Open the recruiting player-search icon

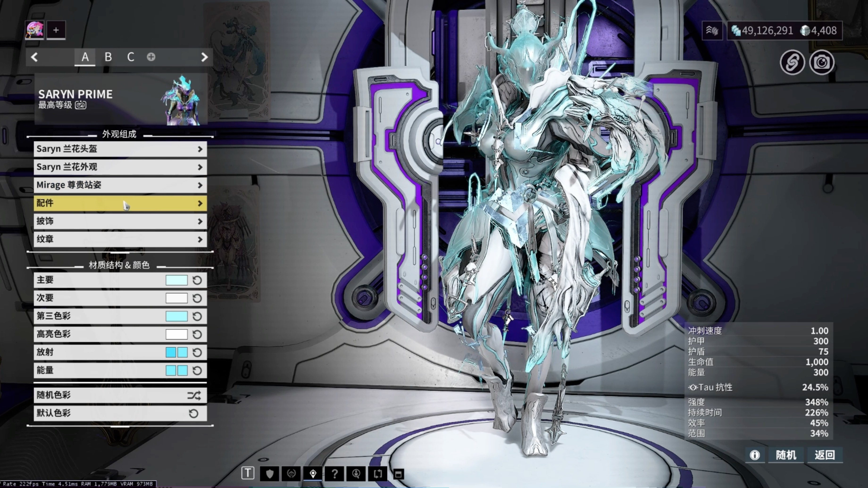pyautogui.click(x=356, y=474)
